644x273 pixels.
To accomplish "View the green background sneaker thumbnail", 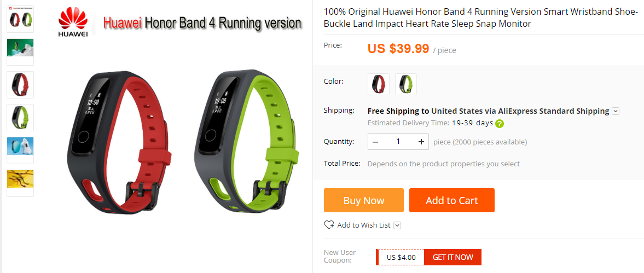I will click(x=20, y=52).
